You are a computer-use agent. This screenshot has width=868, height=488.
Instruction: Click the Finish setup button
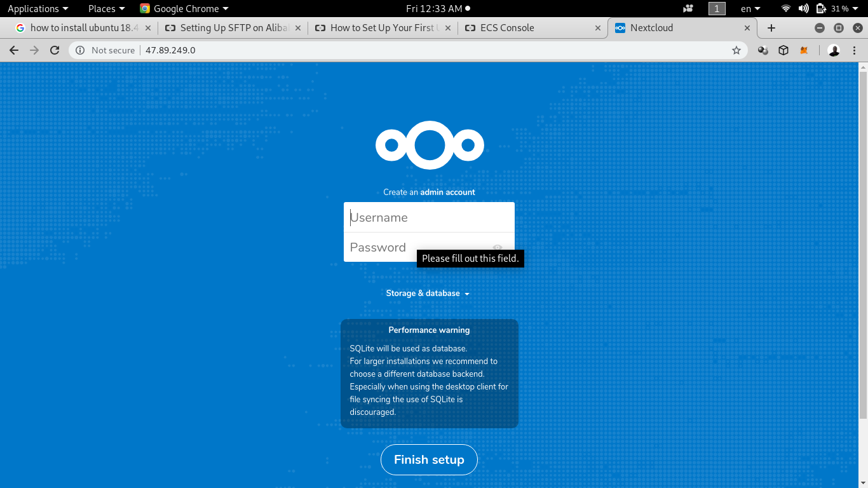click(429, 459)
